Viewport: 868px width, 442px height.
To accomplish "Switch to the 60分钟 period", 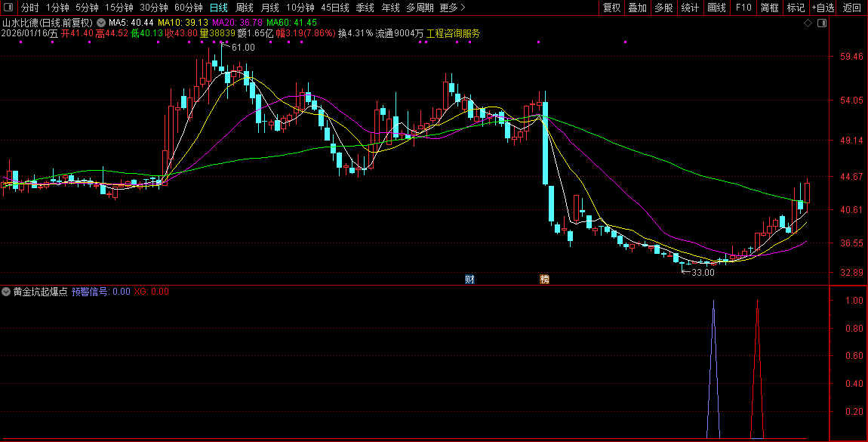I will (189, 8).
